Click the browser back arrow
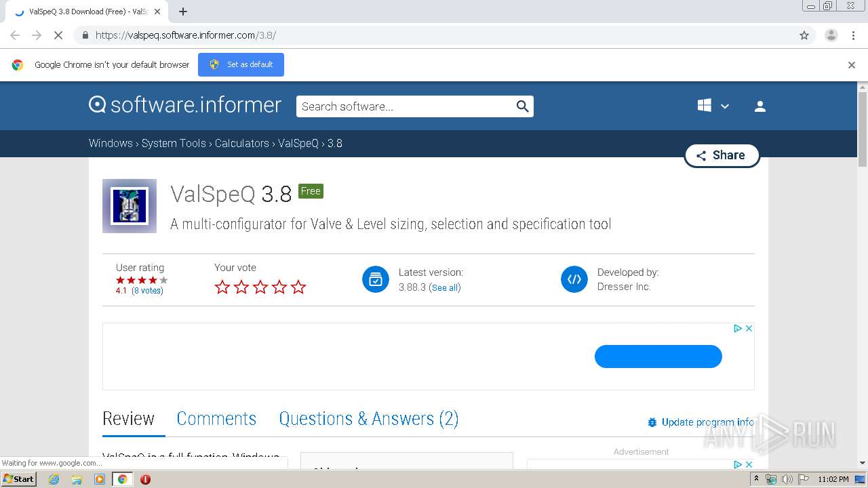 pyautogui.click(x=15, y=35)
